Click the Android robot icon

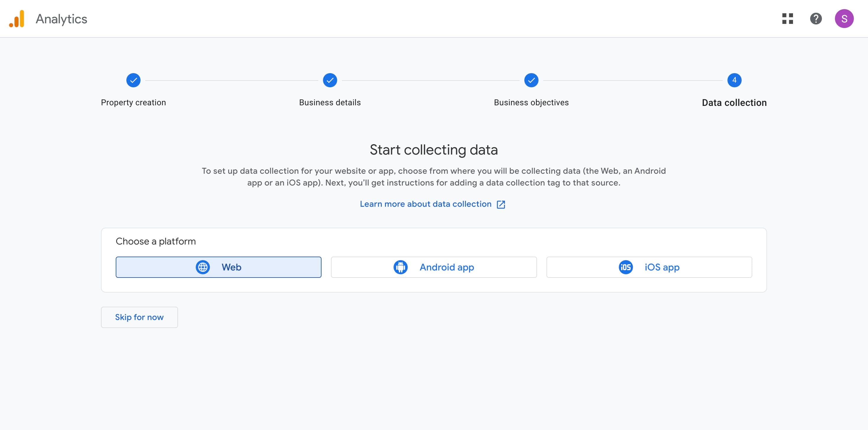(x=400, y=267)
